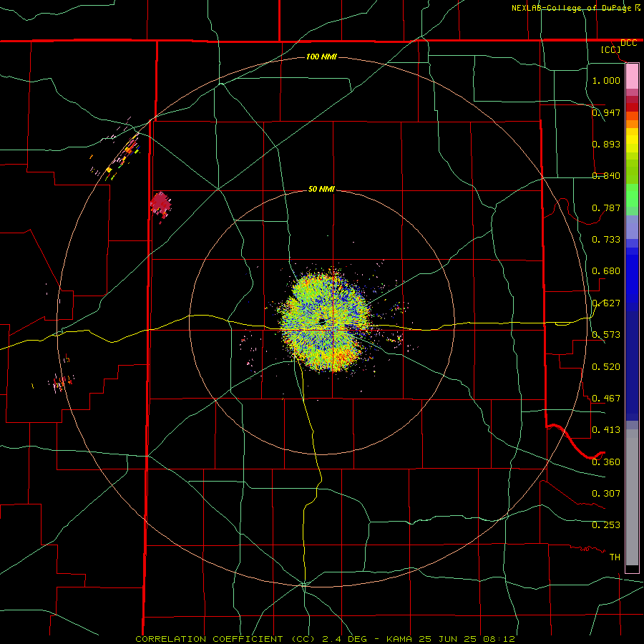Image resolution: width=644 pixels, height=644 pixels.
Task: Click the 0.360 legend value
Action: point(606,462)
